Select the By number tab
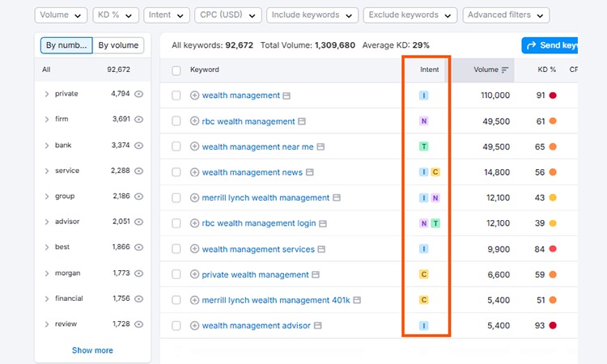The width and height of the screenshot is (607, 364). point(66,45)
